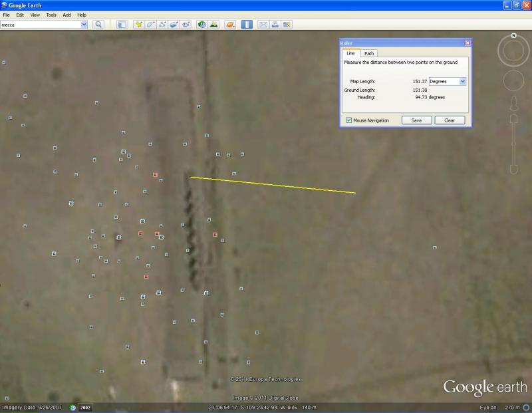
Task: Open the Tools menu
Action: 51,15
